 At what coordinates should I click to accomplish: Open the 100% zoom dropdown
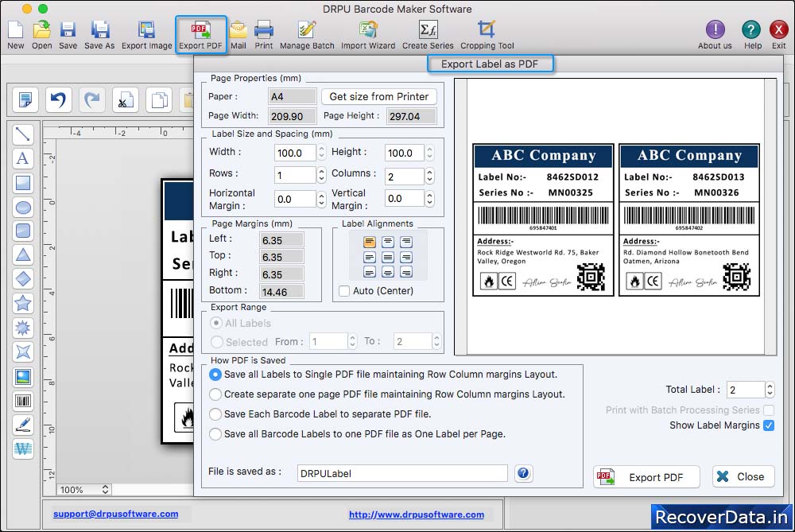[x=84, y=489]
